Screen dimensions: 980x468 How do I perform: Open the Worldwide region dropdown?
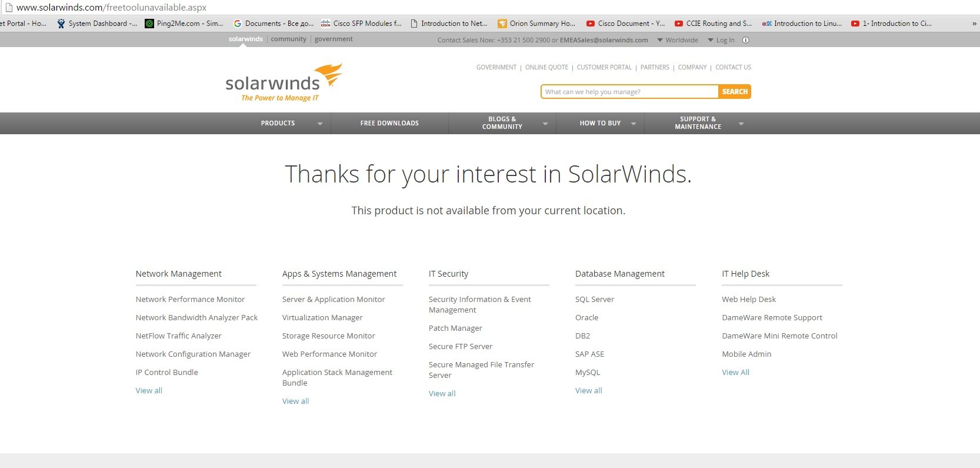[x=678, y=40]
